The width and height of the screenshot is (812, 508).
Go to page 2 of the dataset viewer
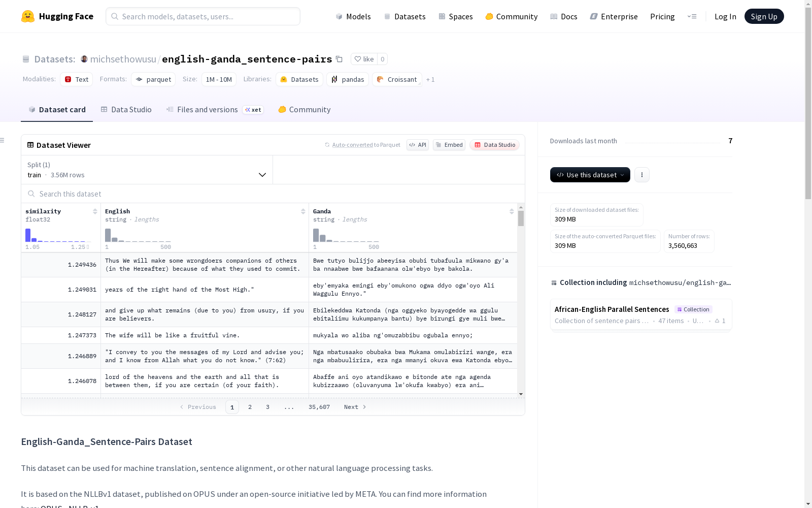tap(250, 407)
